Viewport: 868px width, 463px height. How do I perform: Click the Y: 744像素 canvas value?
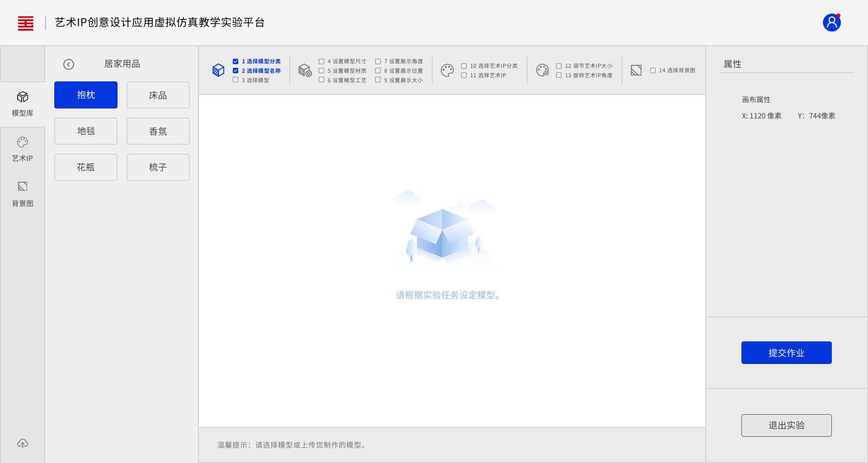[816, 116]
